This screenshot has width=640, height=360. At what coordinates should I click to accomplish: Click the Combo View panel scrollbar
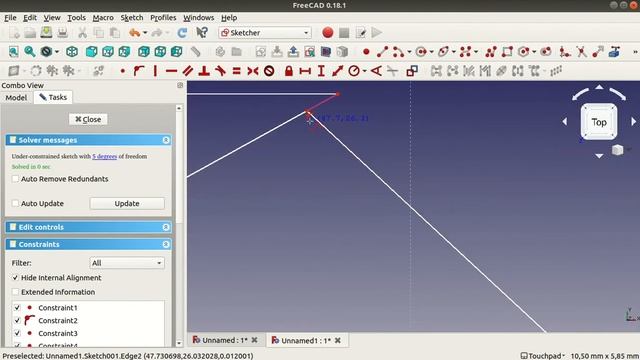[x=179, y=226]
